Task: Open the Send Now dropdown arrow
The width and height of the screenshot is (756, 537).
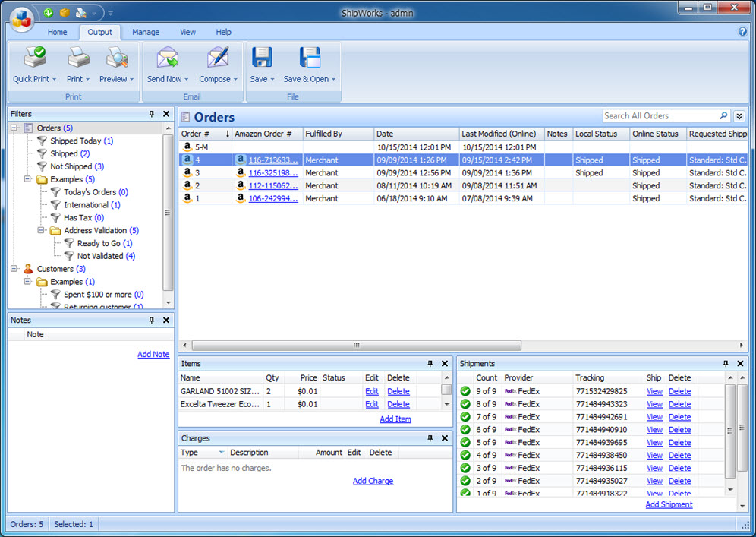Action: [x=186, y=79]
